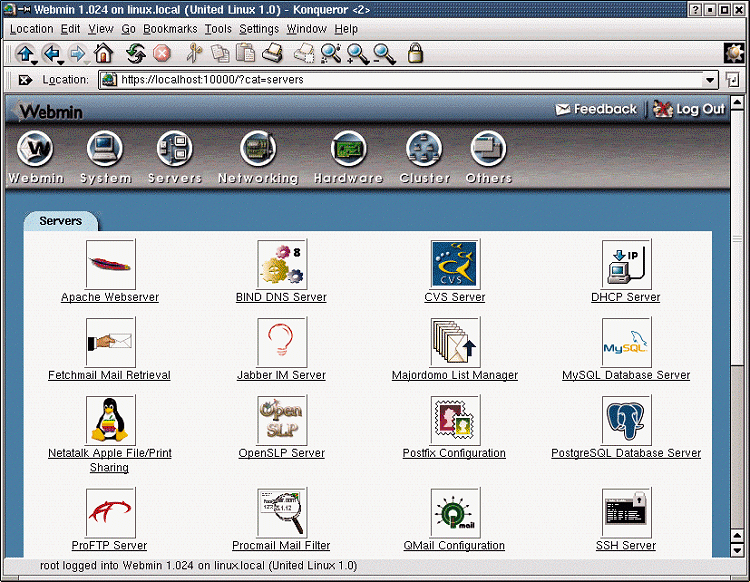
Task: Print the page using printer icon
Action: 273,53
